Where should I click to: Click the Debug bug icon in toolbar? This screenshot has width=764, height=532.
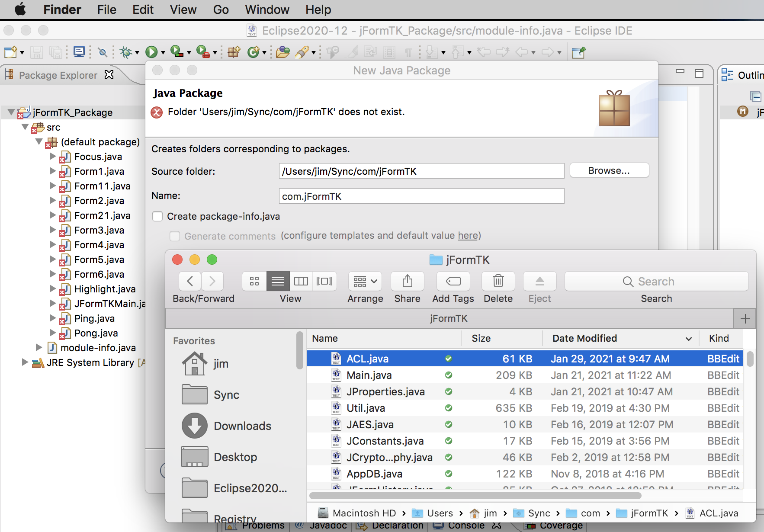pos(126,52)
